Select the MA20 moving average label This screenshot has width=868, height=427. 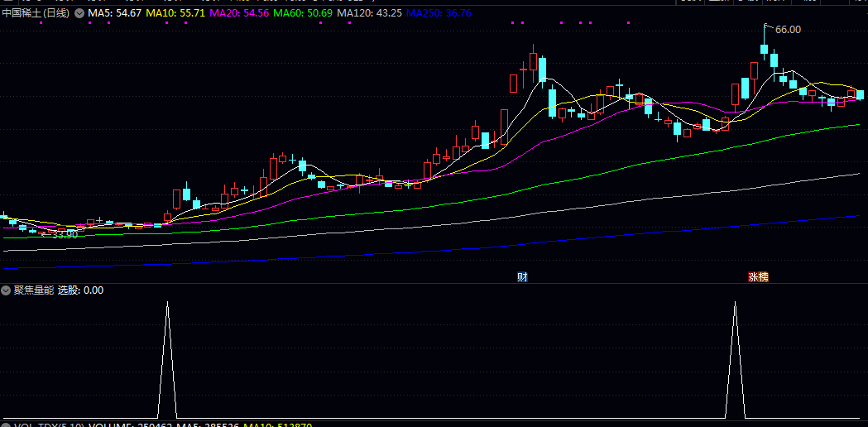point(238,14)
